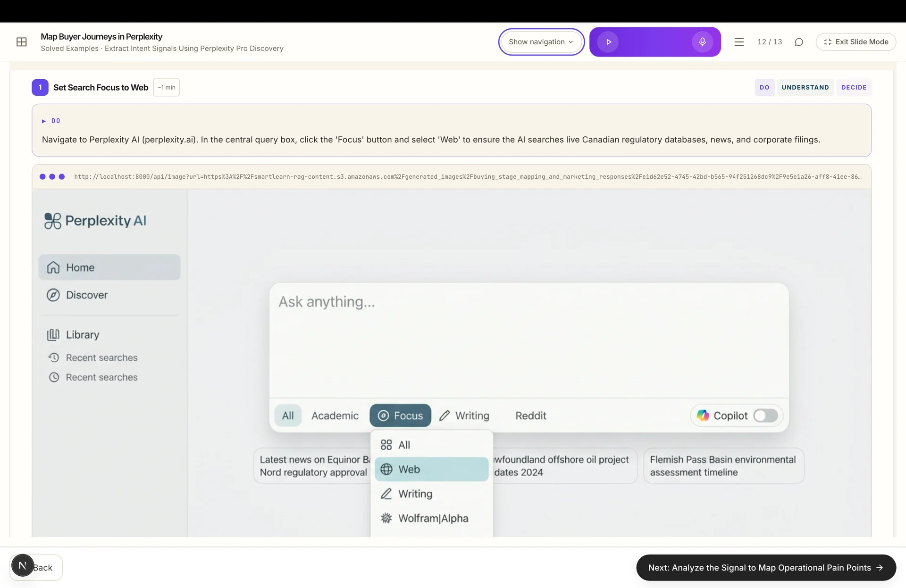Play the slide narration
This screenshot has width=906, height=588.
click(608, 42)
